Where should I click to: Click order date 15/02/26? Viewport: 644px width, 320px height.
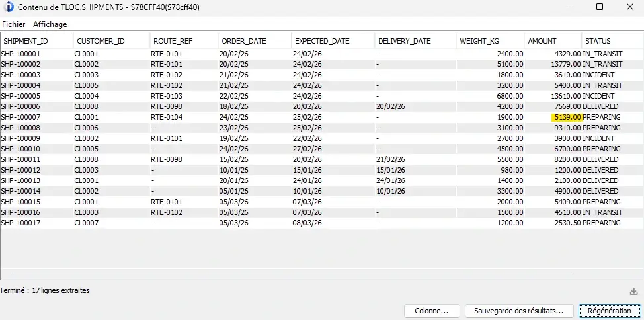(234, 159)
